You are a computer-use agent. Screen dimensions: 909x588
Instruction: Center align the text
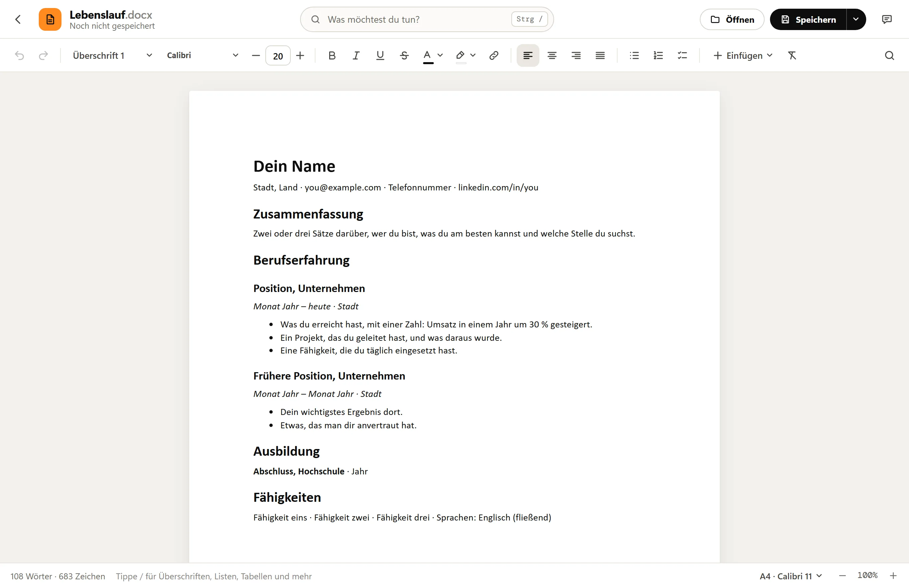click(552, 55)
